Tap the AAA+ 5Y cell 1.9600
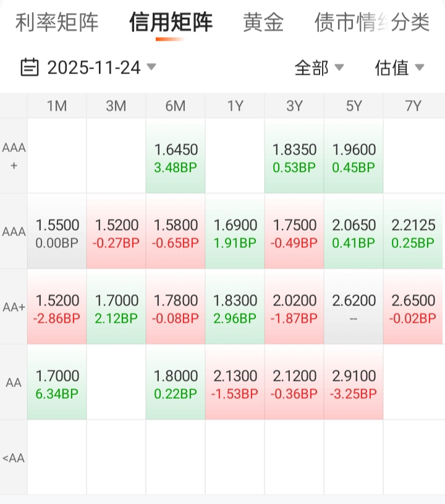445x504 pixels. (354, 157)
